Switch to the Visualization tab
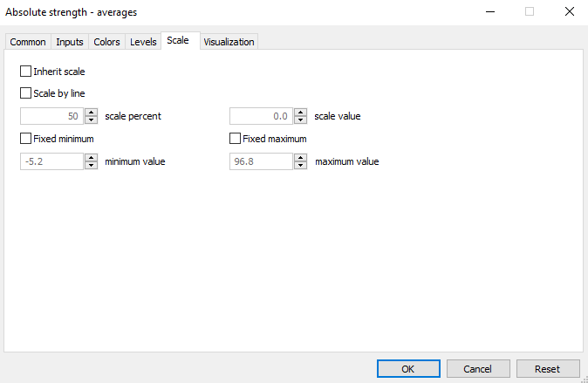Screen dimensions: 588x383 [229, 42]
